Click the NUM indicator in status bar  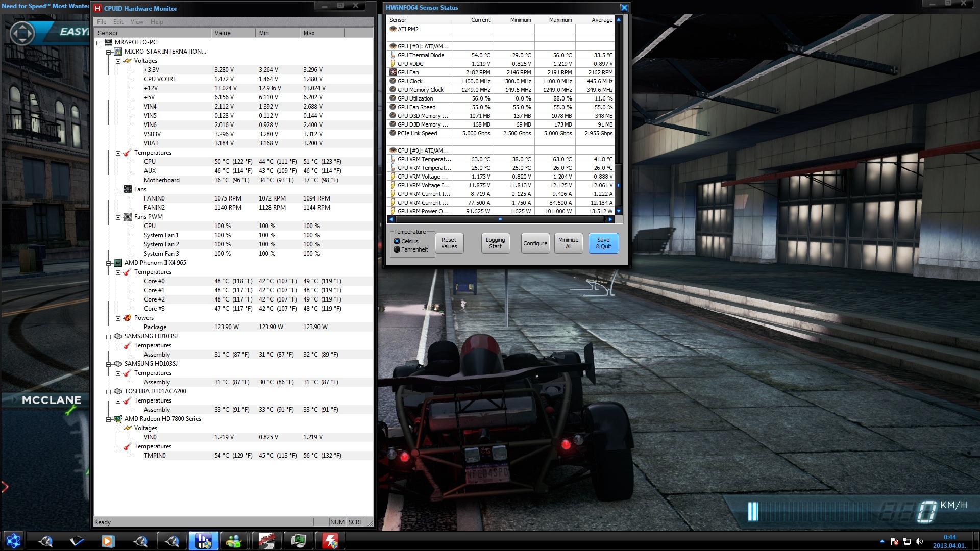click(337, 522)
